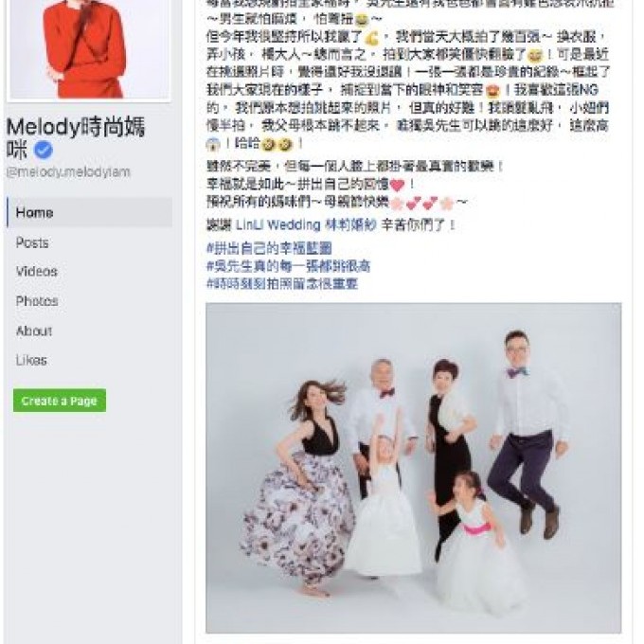Select Photos in the page menu
This screenshot has height=644, width=644.
[x=37, y=301]
